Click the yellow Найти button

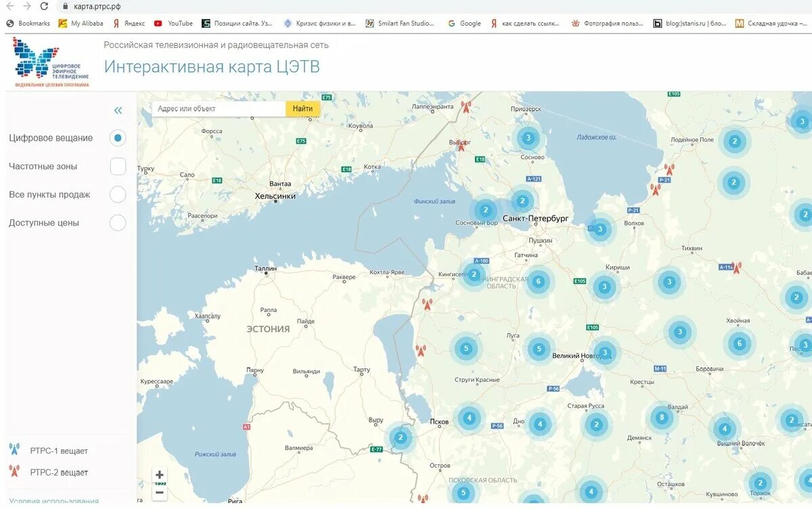(303, 108)
